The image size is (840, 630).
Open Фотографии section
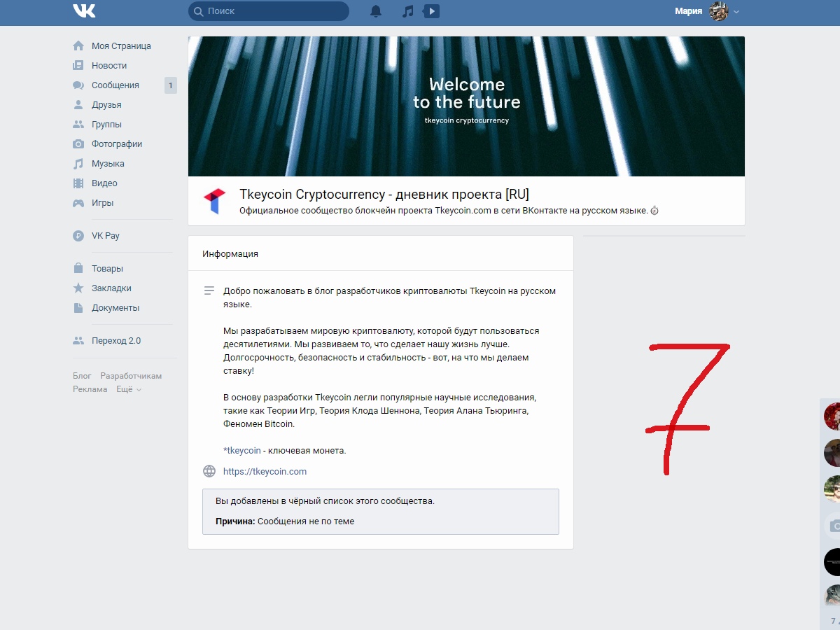[x=117, y=143]
